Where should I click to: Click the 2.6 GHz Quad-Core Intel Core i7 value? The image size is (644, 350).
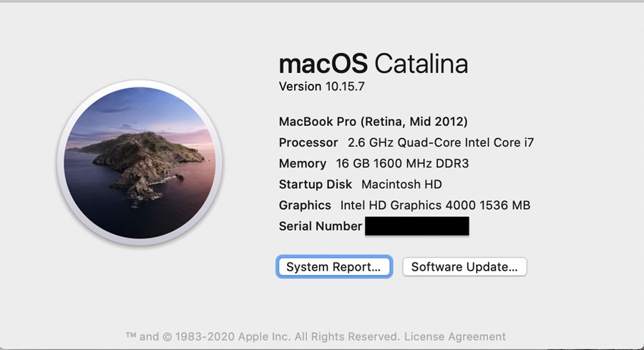[441, 142]
